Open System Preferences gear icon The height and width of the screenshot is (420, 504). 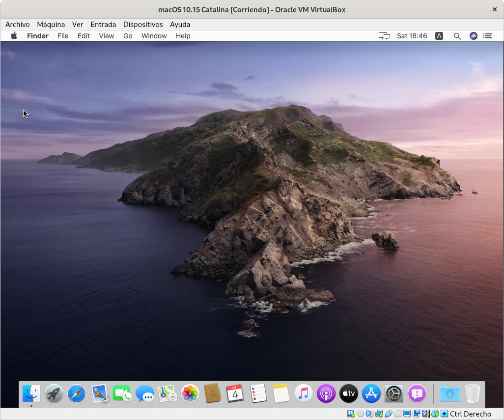pyautogui.click(x=394, y=393)
